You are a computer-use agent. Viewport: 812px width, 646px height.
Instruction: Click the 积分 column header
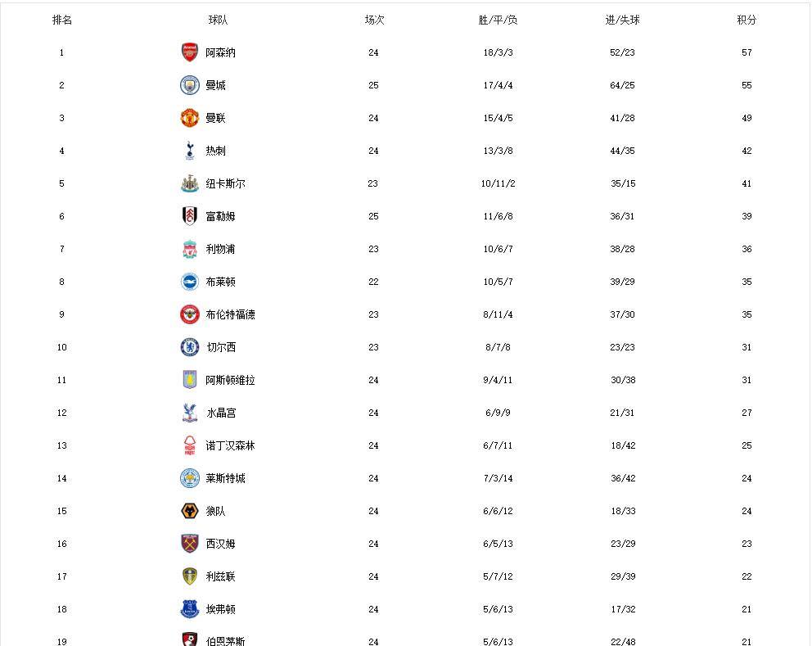pos(747,20)
